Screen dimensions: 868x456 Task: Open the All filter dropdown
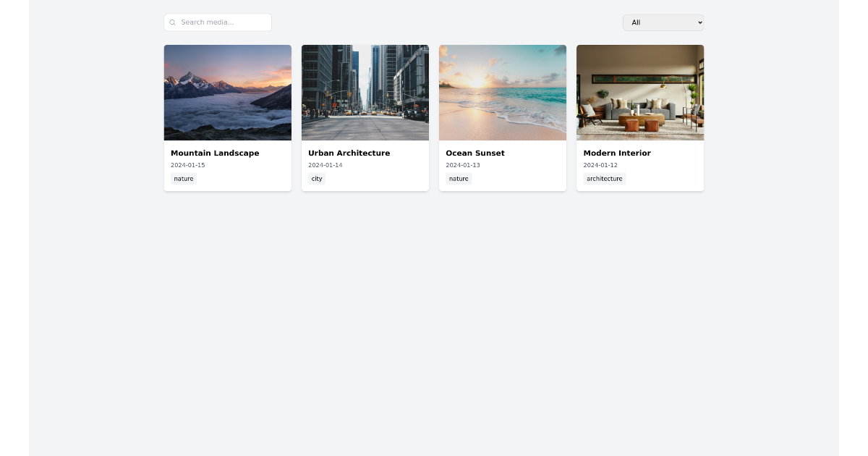click(x=663, y=22)
